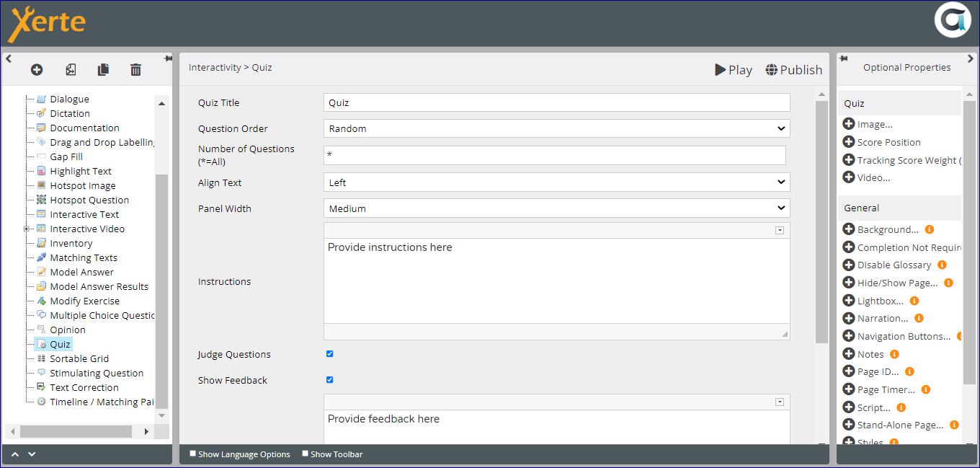Open the Align Text dropdown
980x468 pixels.
pos(556,182)
